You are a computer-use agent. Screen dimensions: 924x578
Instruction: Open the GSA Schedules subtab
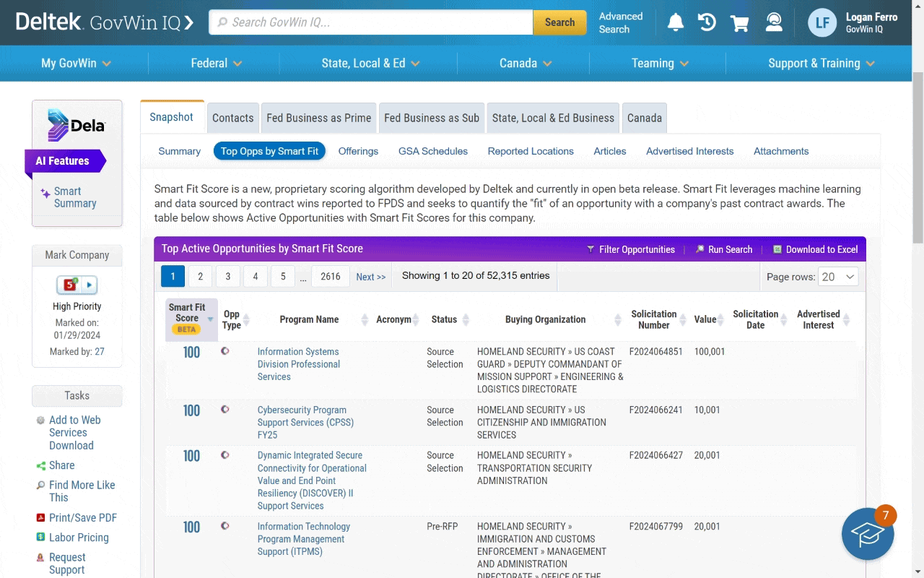pos(432,151)
